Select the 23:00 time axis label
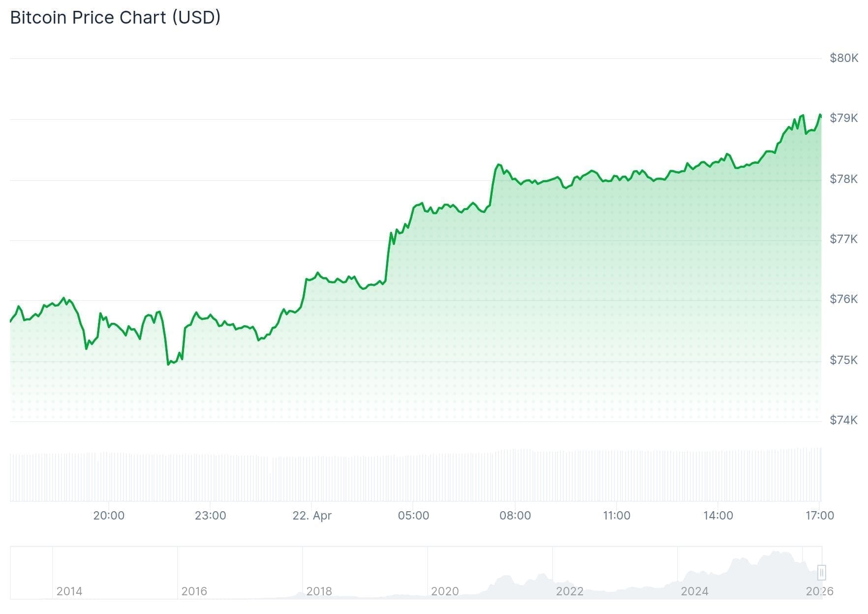 (x=210, y=516)
